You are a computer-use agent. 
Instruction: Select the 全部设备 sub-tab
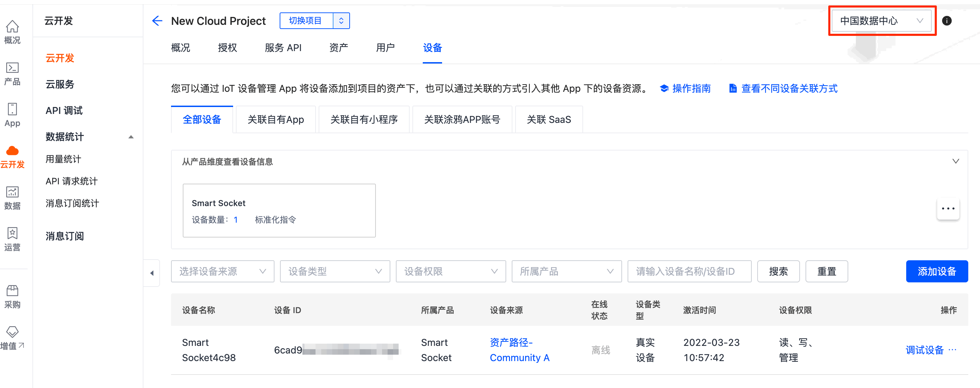pos(202,119)
